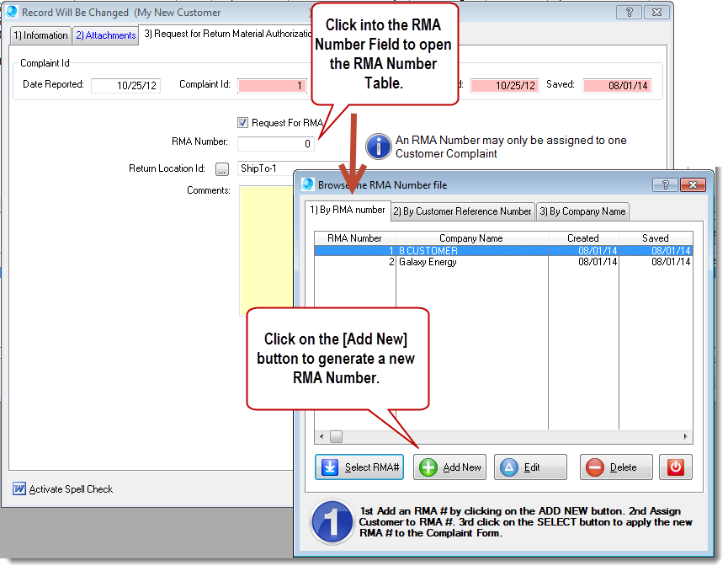Open Return Location Id lookup ellipsis button
The height and width of the screenshot is (571, 728).
point(222,169)
